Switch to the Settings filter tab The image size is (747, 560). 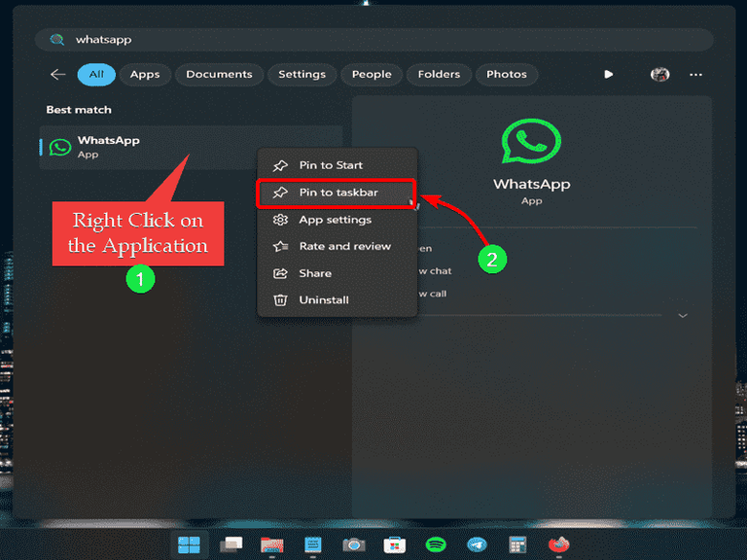click(302, 74)
